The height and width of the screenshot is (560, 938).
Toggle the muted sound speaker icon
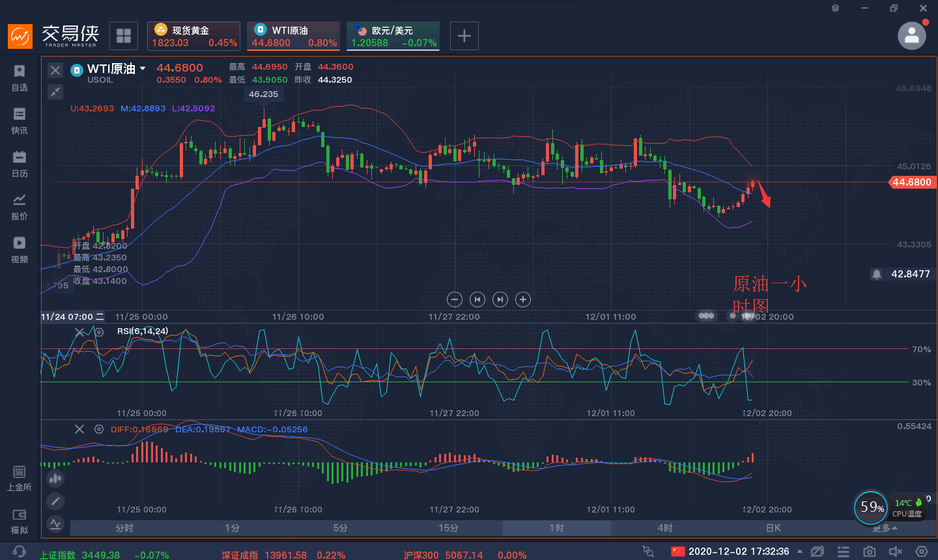(x=896, y=552)
